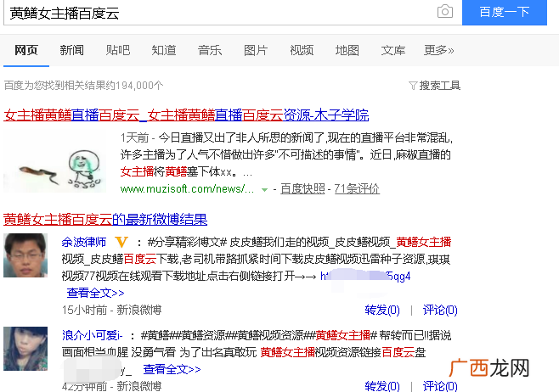Switch to the 音乐 tab
This screenshot has height=392, width=559.
pyautogui.click(x=210, y=50)
